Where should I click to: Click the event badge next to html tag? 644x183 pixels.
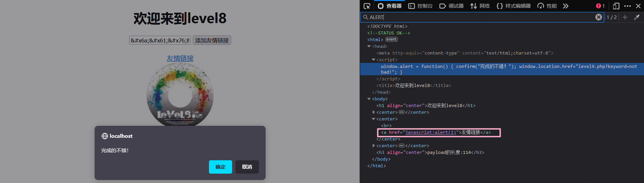coord(391,39)
